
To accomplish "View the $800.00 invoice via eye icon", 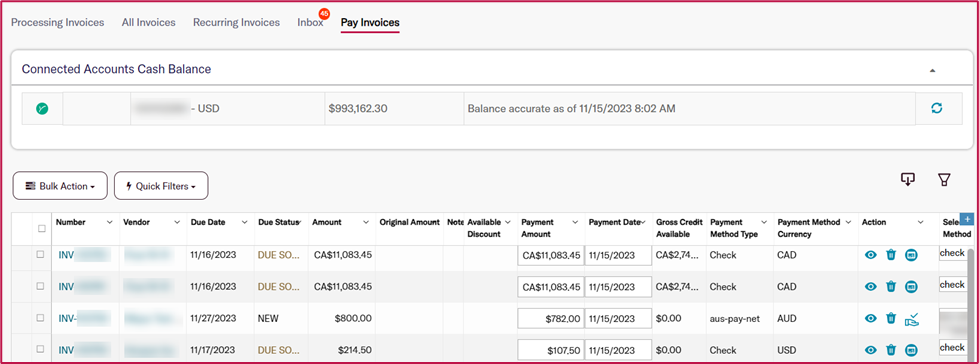I will point(870,318).
